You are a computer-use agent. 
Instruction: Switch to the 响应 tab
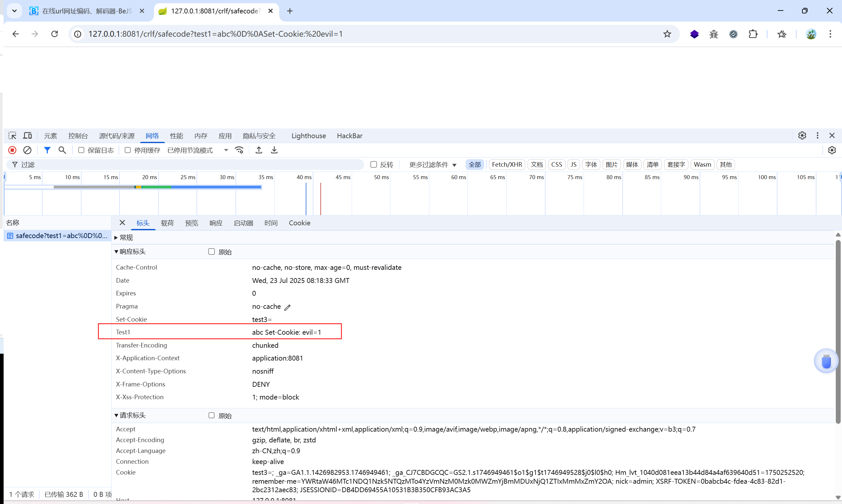point(216,223)
